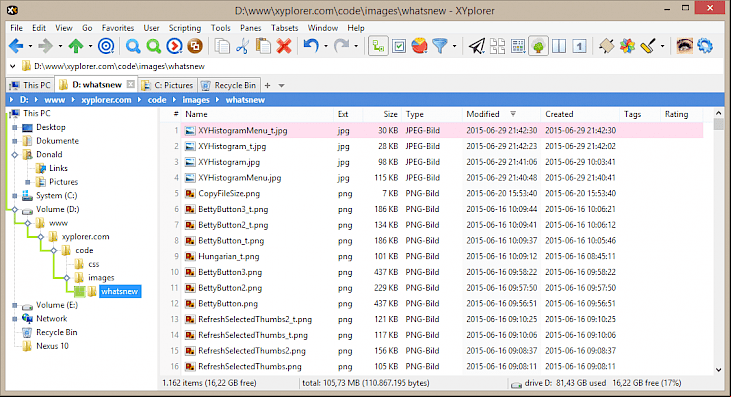Click the green magnifier search icon

pyautogui.click(x=153, y=46)
